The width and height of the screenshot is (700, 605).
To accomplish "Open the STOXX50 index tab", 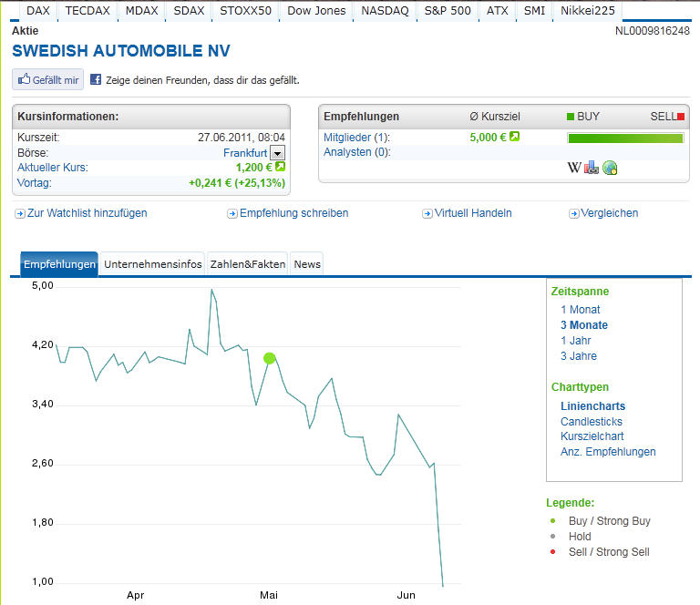I will tap(245, 11).
